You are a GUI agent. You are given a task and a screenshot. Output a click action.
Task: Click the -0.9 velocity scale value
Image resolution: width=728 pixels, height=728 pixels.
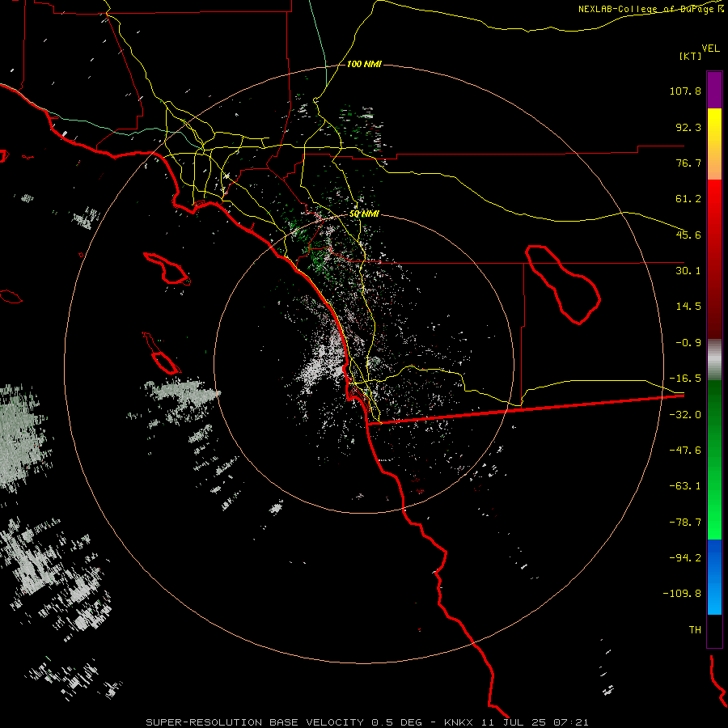coord(688,343)
